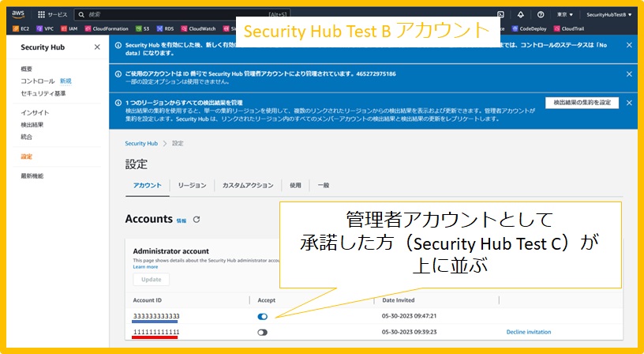644x354 pixels.
Task: Refresh the Accounts list
Action: (x=197, y=220)
